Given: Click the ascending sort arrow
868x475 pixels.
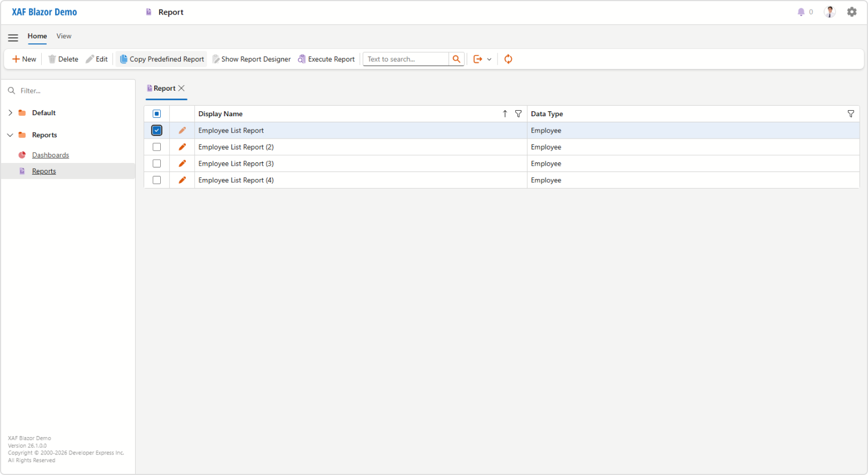Looking at the screenshot, I should (x=505, y=114).
